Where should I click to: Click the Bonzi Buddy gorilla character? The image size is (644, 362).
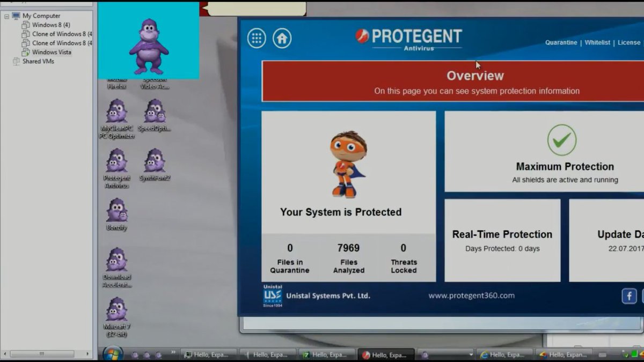(x=149, y=47)
